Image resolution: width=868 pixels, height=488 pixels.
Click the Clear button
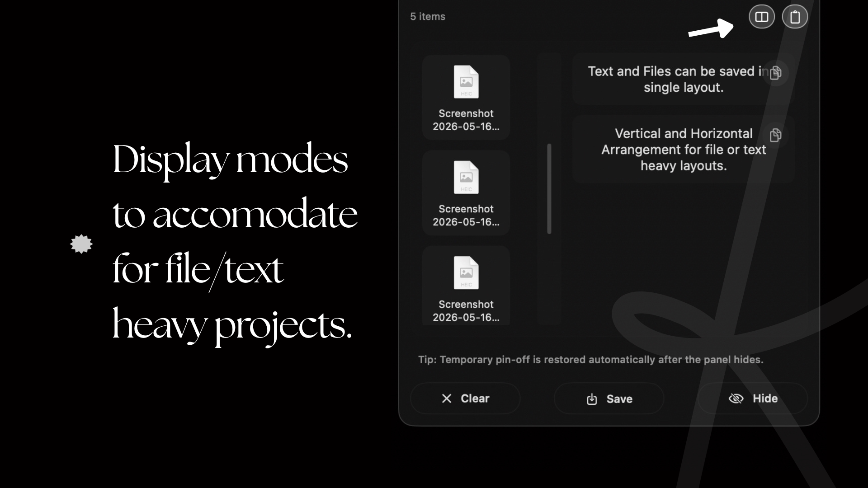click(465, 399)
